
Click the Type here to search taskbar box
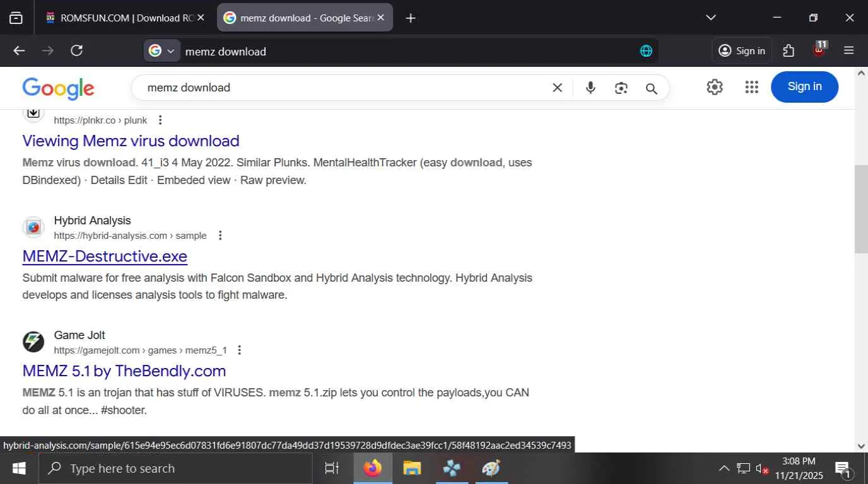(x=175, y=468)
